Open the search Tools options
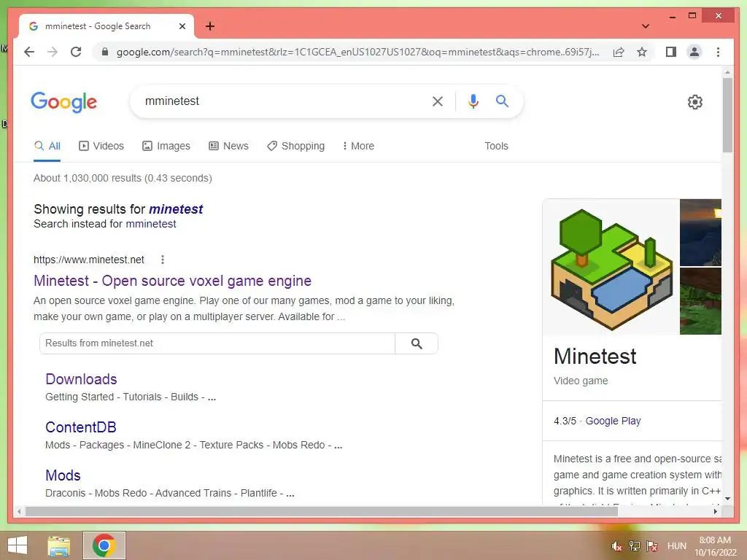Image resolution: width=747 pixels, height=560 pixels. point(496,146)
